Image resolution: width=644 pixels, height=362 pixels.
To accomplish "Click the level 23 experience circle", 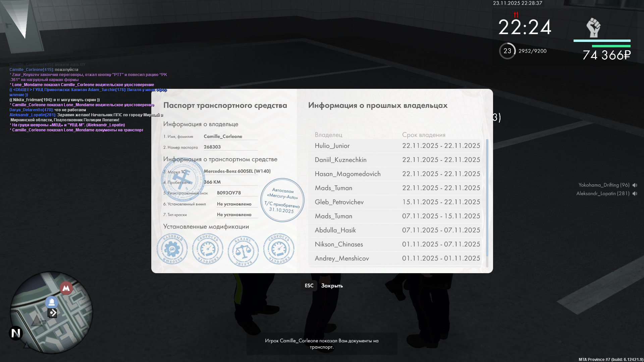I will pos(507,51).
